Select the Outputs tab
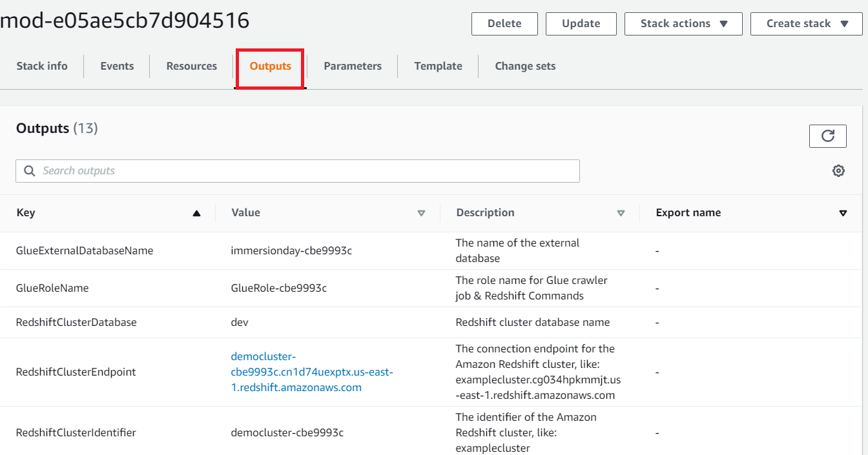 270,66
